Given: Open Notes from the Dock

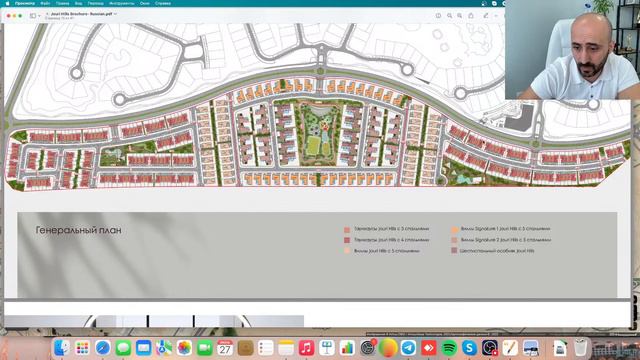Looking at the screenshot, I should click(x=286, y=348).
